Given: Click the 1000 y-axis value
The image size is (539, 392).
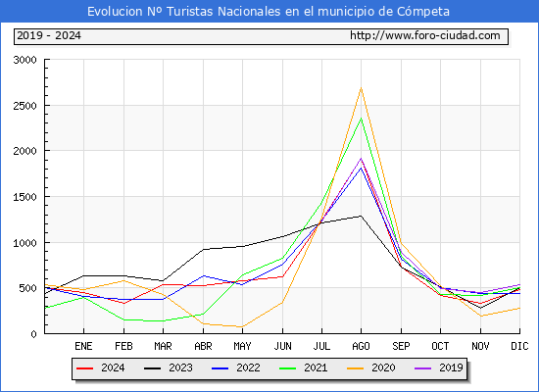Looking at the screenshot, I should point(24,243).
